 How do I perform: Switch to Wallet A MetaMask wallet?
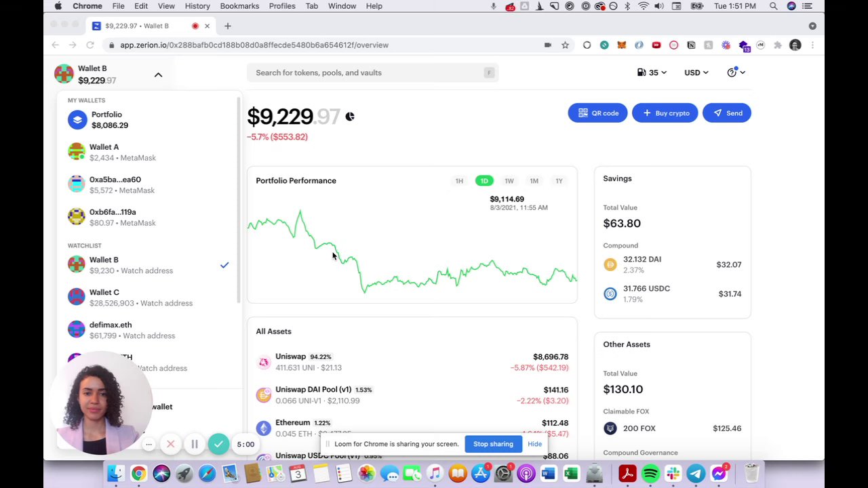149,152
